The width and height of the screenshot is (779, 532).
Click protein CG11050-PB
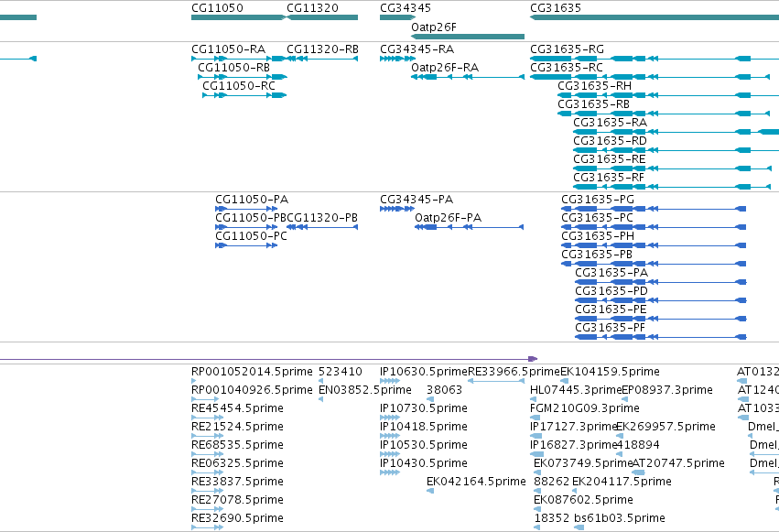(x=246, y=227)
